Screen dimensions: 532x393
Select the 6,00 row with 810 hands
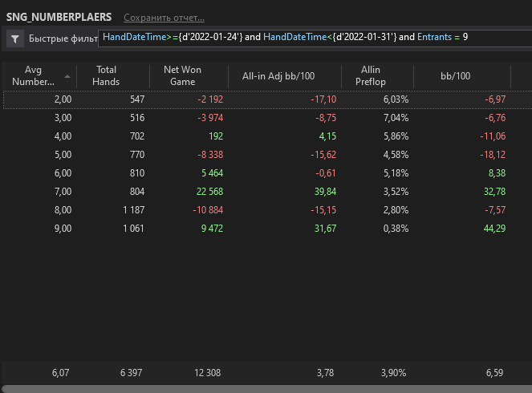267,173
